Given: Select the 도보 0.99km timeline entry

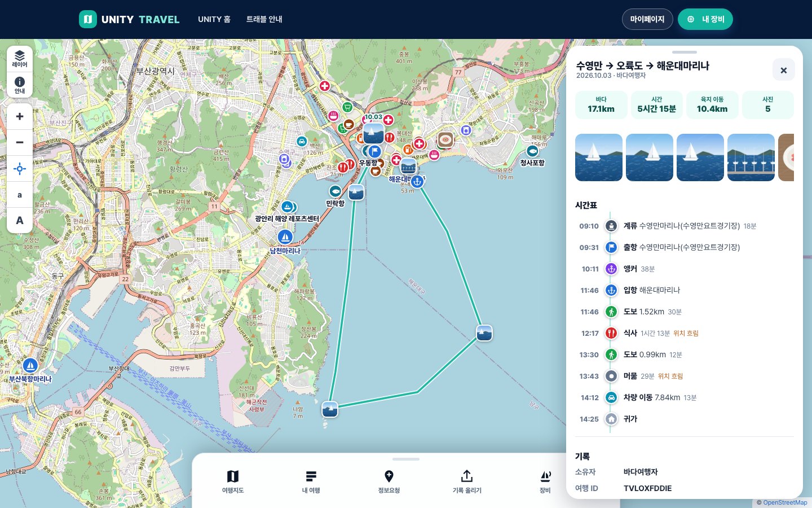Looking at the screenshot, I should tap(685, 354).
